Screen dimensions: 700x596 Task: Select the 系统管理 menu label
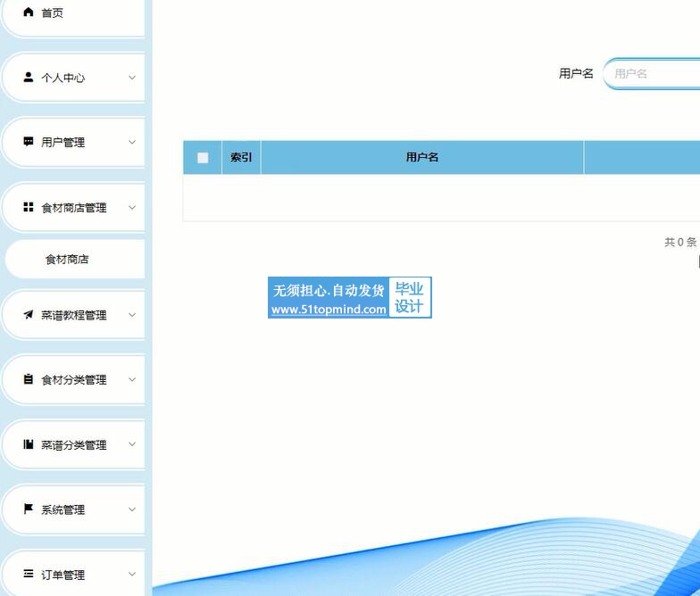62,509
